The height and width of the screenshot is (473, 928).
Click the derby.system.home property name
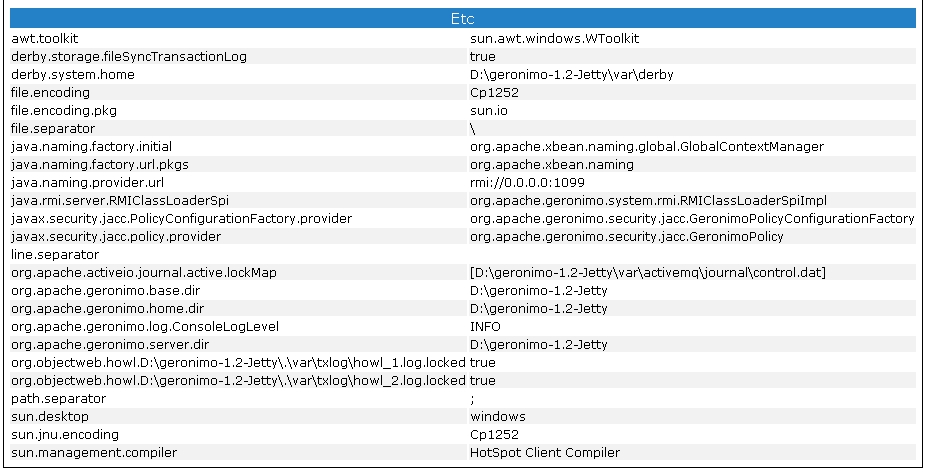[72, 74]
